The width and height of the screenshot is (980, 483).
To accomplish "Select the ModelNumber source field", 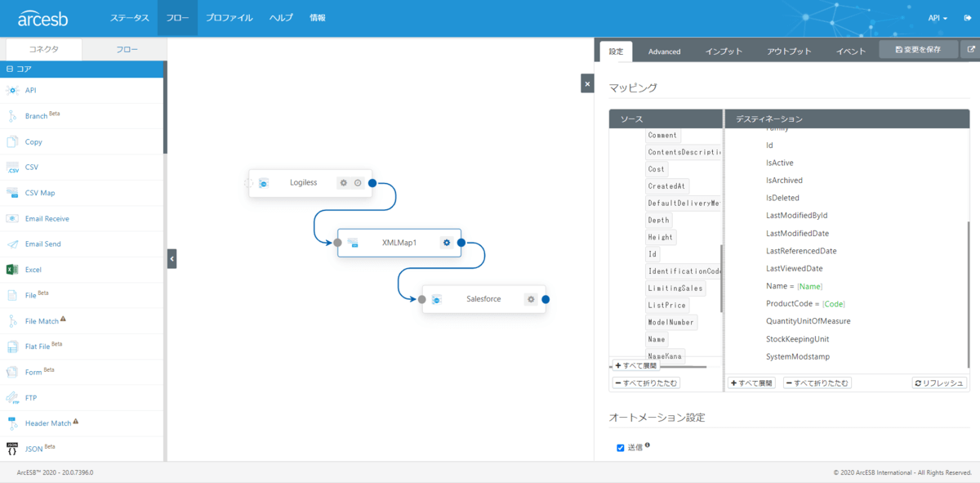I will (x=670, y=322).
